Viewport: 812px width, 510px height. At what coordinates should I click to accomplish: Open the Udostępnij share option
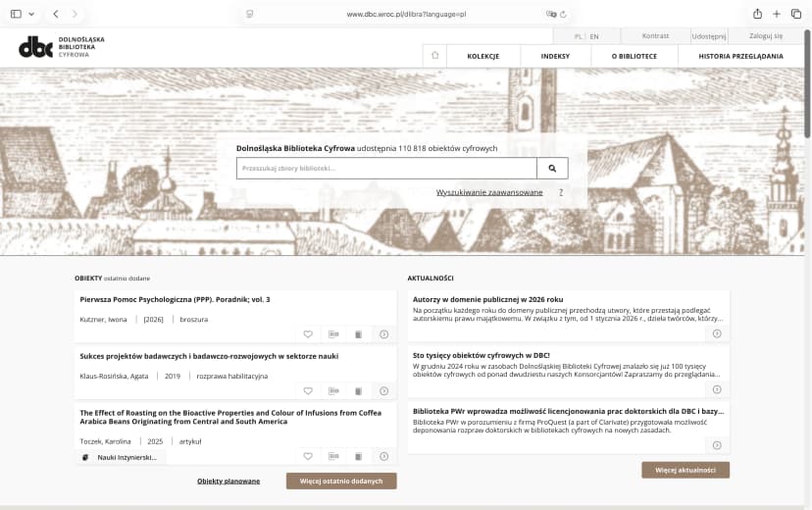click(708, 36)
